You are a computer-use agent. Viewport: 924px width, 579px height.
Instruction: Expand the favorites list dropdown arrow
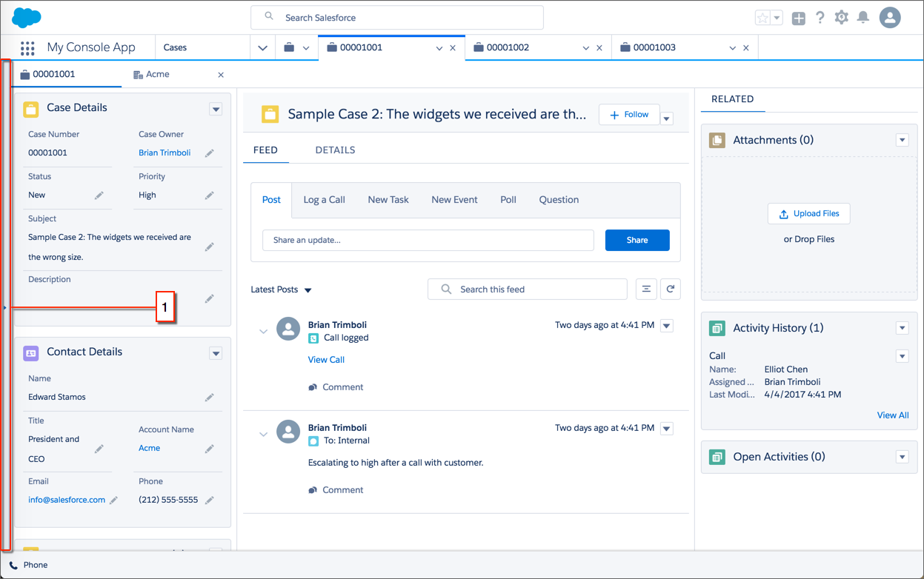(x=777, y=18)
